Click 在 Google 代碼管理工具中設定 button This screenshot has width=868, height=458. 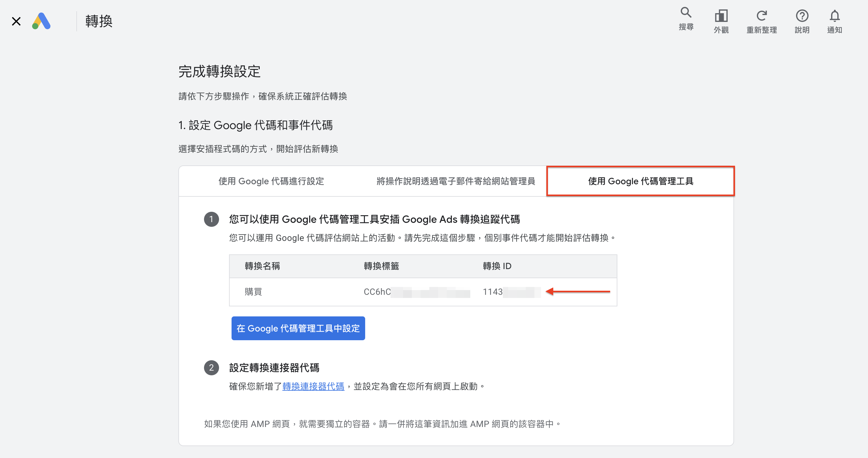[298, 328]
